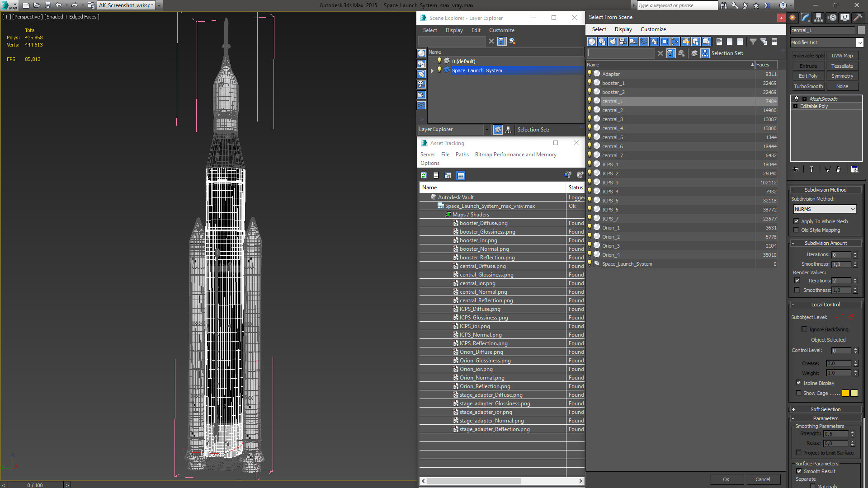868x488 pixels.
Task: Click Select All icon in Select From Scene
Action: [x=719, y=42]
